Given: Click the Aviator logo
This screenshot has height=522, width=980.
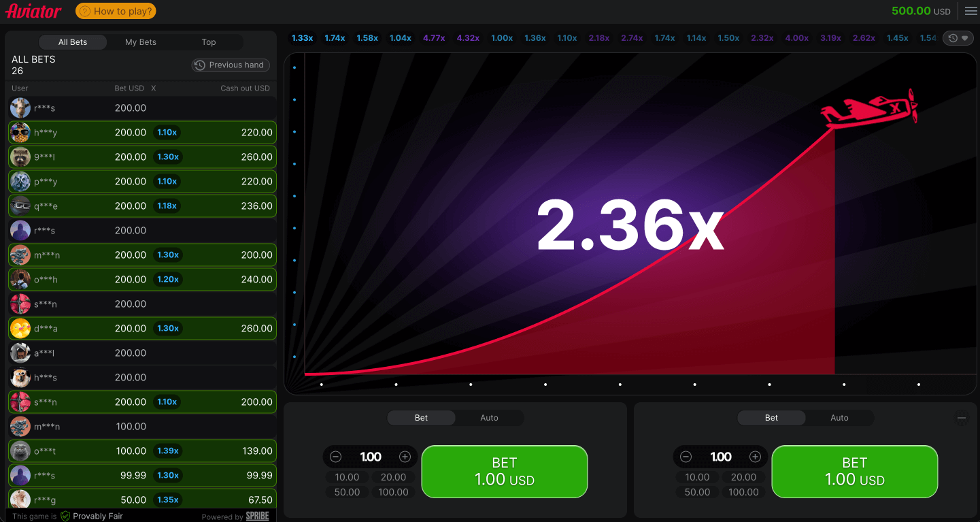Looking at the screenshot, I should (x=33, y=11).
